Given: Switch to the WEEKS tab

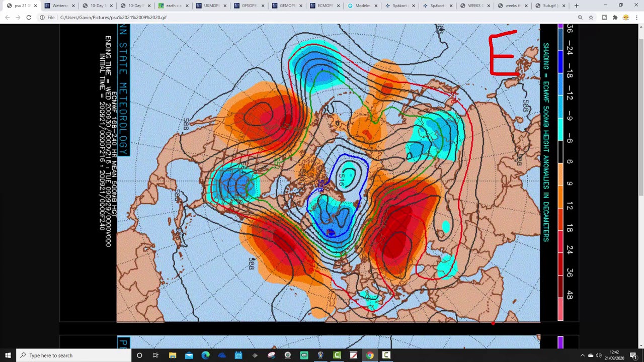Looking at the screenshot, I should click(x=475, y=6).
